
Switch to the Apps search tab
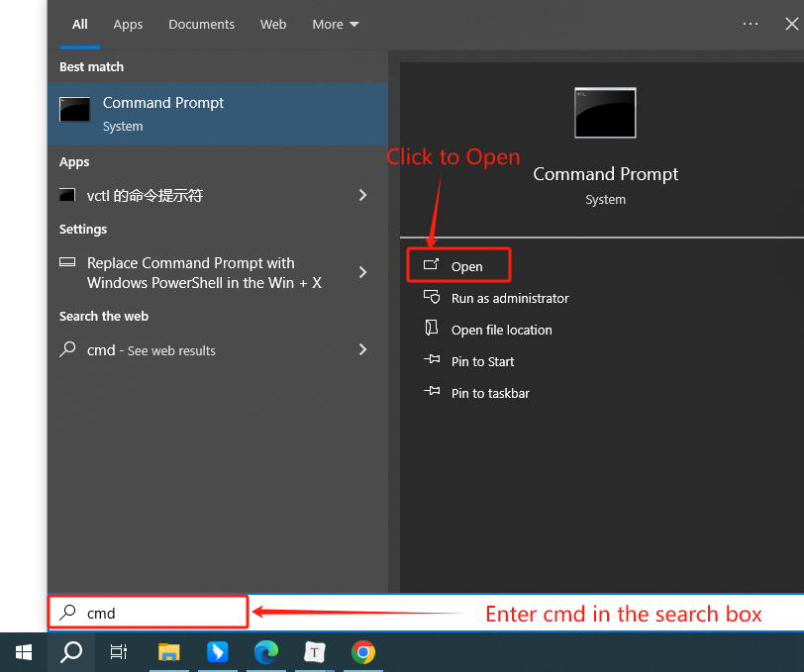(128, 25)
